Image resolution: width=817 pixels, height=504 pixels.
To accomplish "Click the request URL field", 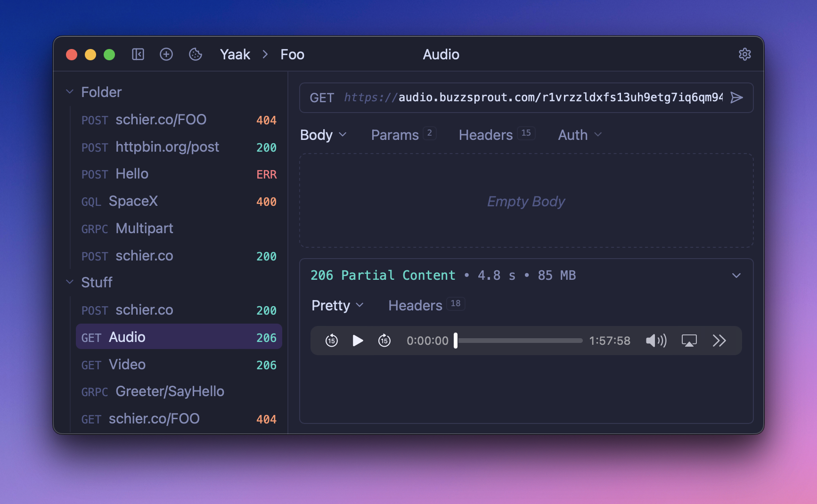I will click(533, 98).
